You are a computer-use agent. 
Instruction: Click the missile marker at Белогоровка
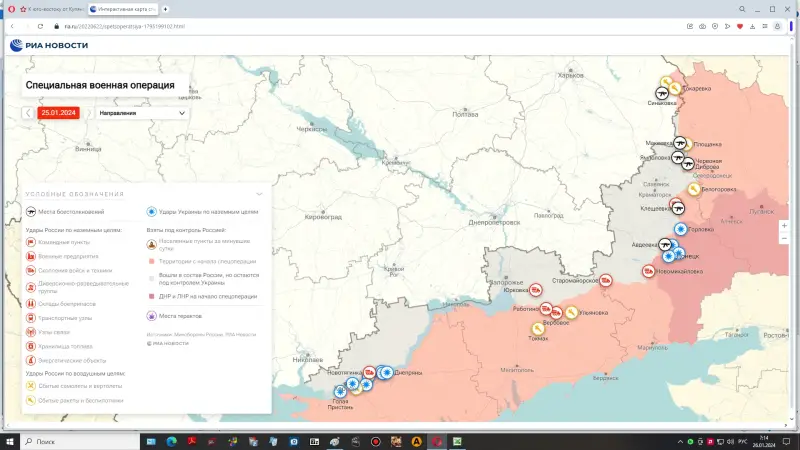pyautogui.click(x=694, y=187)
